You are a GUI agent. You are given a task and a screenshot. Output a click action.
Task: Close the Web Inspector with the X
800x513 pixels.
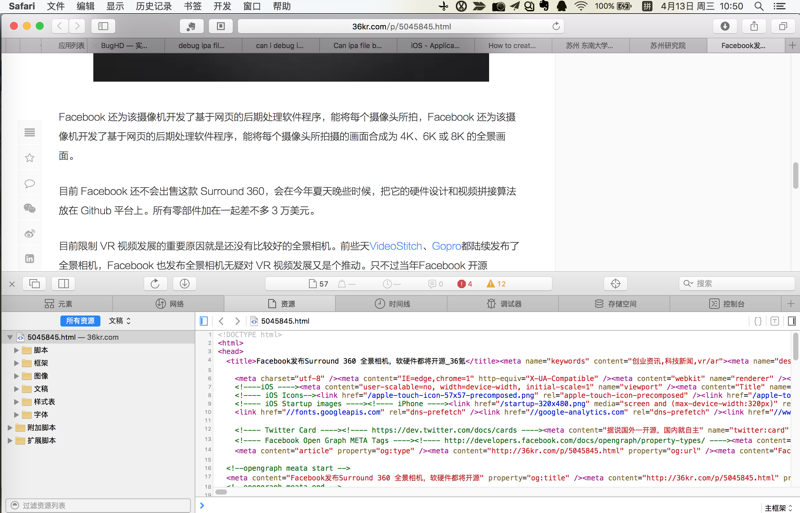coord(12,284)
